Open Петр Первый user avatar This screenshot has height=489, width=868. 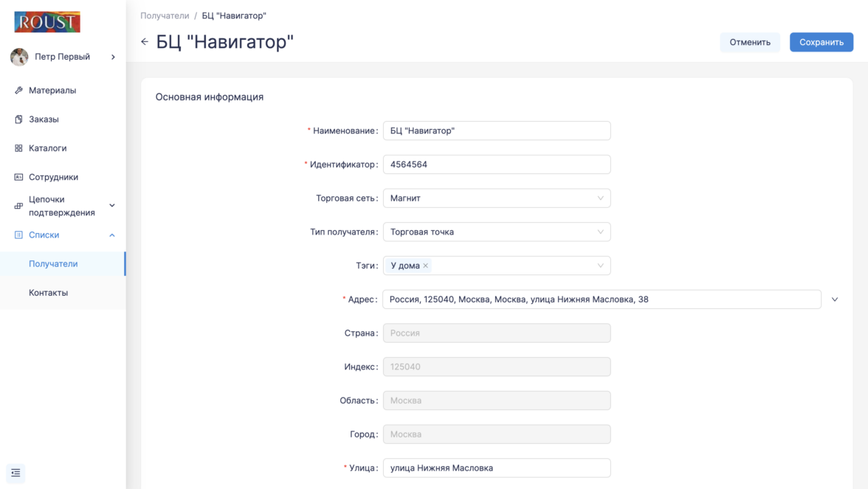click(x=19, y=57)
